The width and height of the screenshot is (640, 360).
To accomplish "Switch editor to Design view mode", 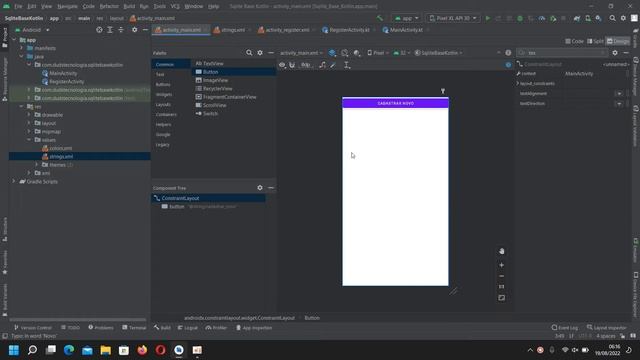I will (618, 41).
